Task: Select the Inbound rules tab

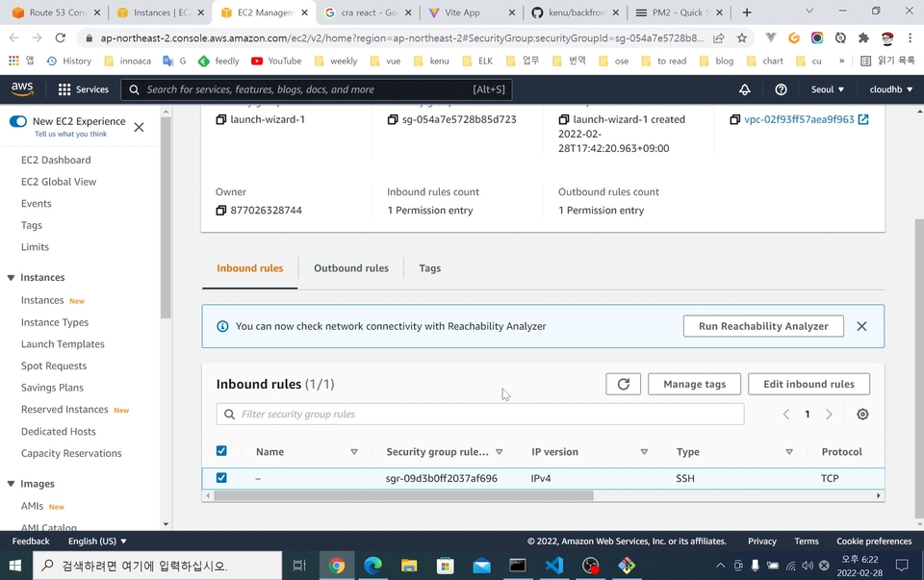Action: [x=250, y=268]
